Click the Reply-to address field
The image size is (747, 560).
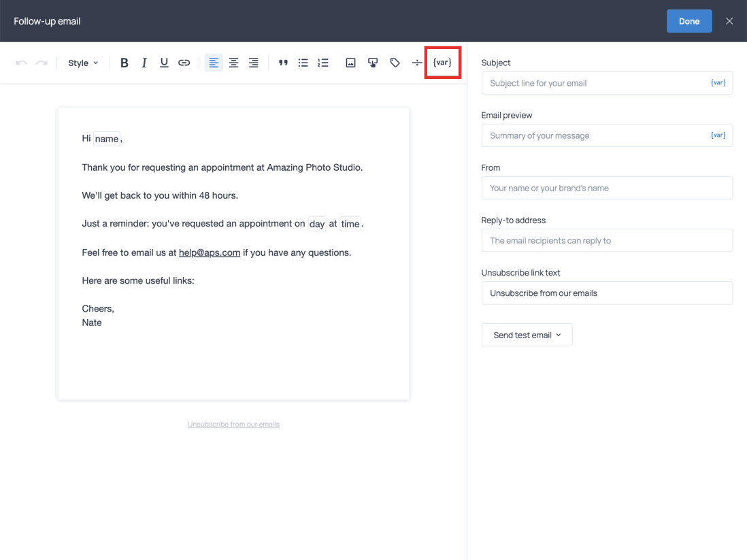607,240
